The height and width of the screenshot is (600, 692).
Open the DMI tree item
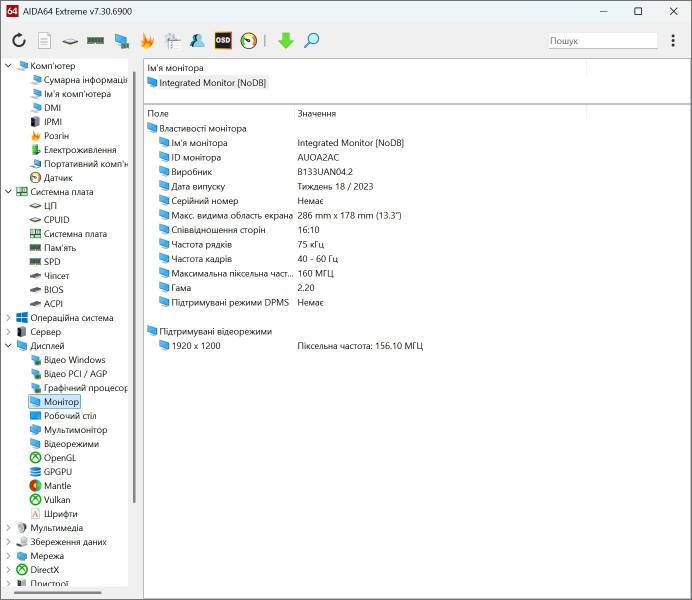point(46,108)
